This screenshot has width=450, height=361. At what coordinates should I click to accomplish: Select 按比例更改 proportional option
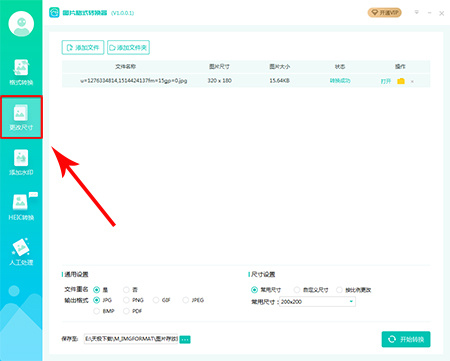point(339,290)
